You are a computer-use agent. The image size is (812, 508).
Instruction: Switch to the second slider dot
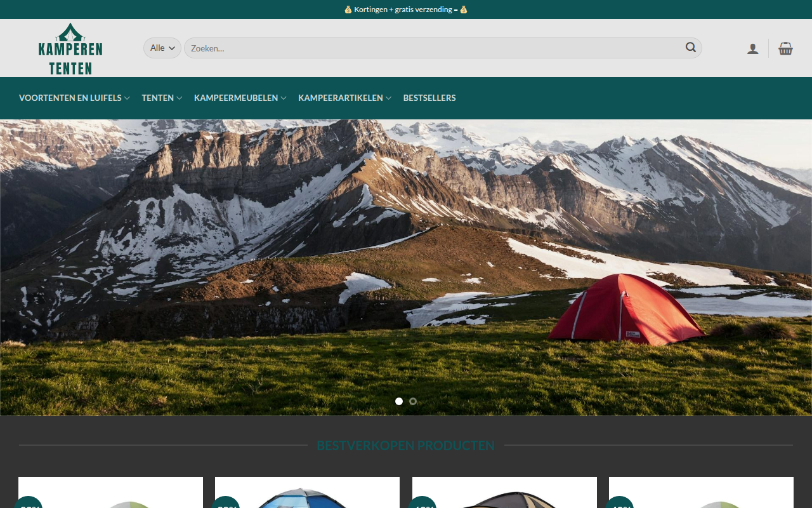tap(413, 401)
